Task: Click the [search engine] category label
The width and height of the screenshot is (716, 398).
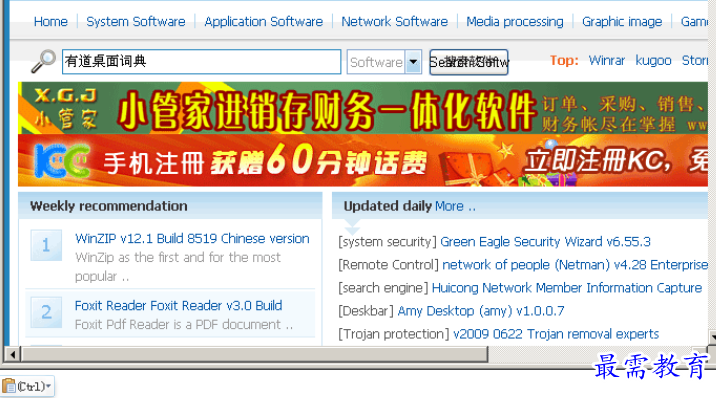Action: pos(384,288)
